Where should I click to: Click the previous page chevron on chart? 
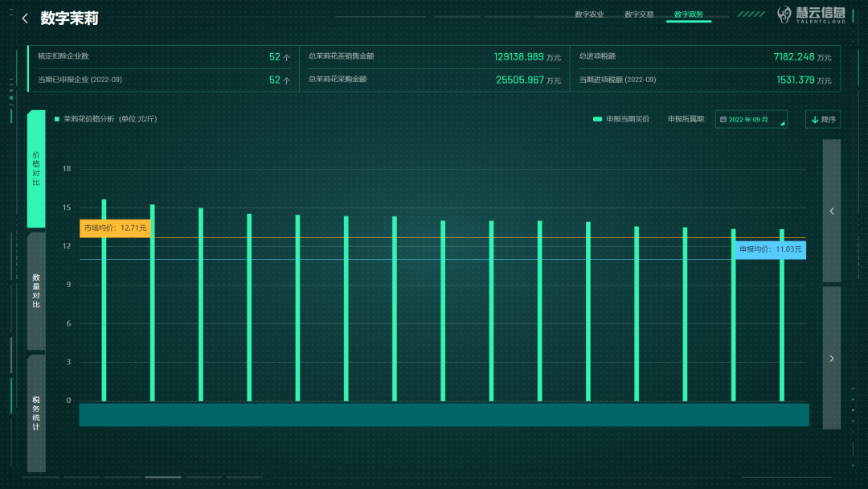tap(832, 211)
